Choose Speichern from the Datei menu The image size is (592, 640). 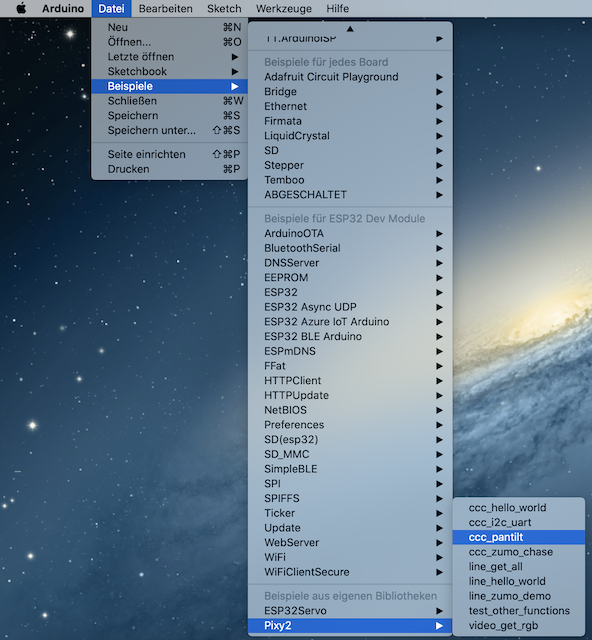(x=169, y=116)
